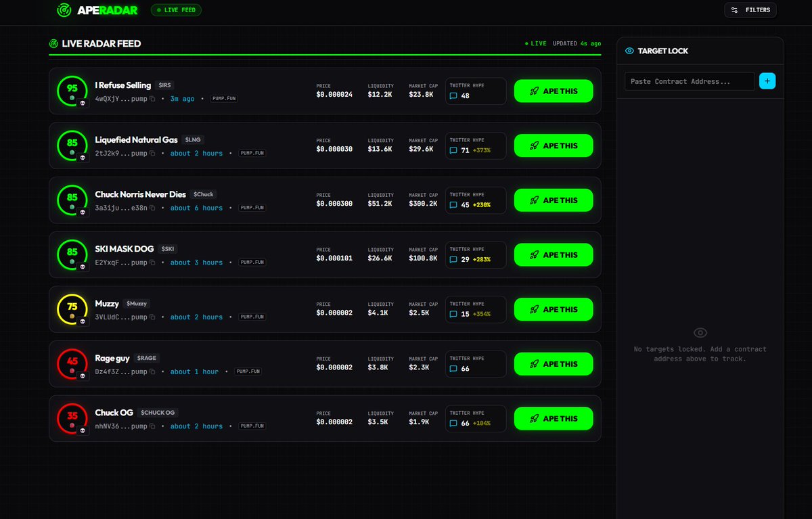Ape into Chuck Norris Never Dies
The height and width of the screenshot is (519, 812).
tap(554, 200)
